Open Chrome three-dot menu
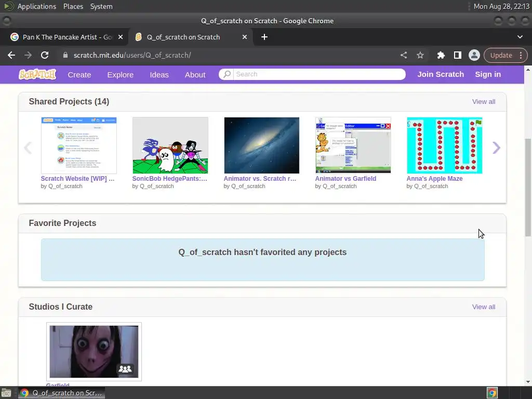Screen dimensions: 532x399 coord(521,55)
